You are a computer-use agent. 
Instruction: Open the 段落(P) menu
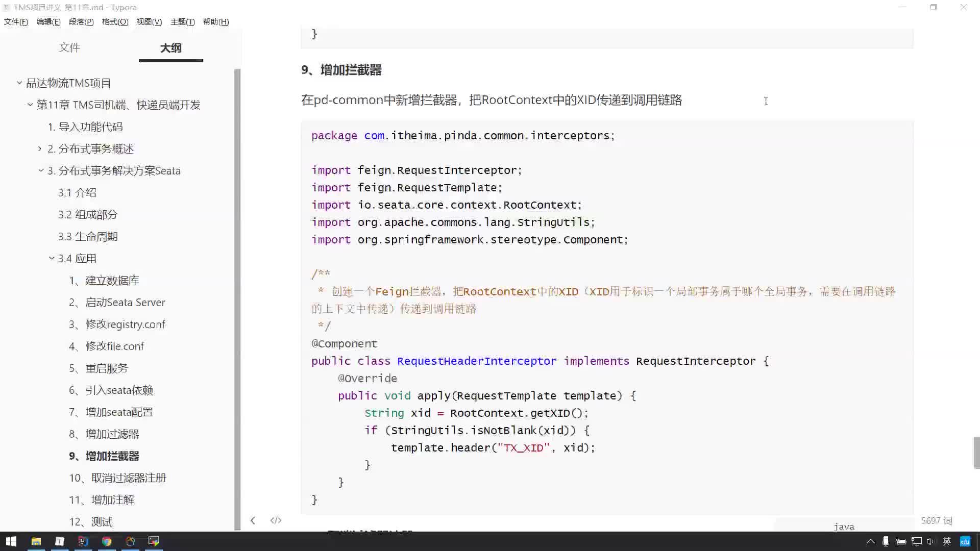tap(81, 22)
